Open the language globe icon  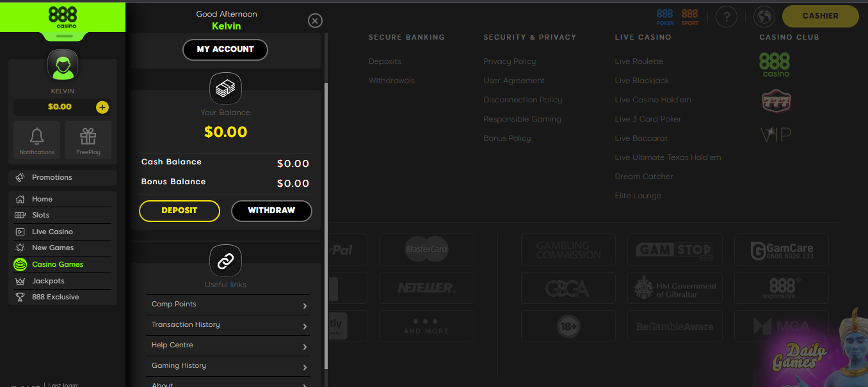pos(764,17)
